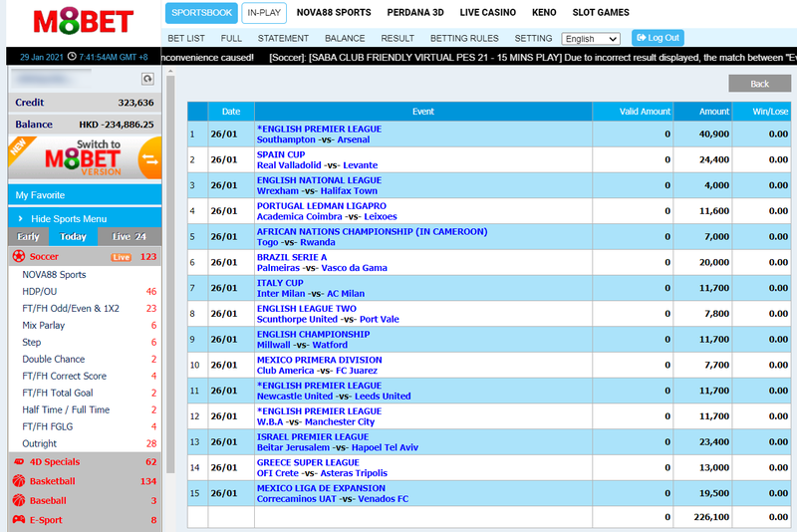Collapse the Hide Sports Menu chevron
797x532 pixels.
(20, 218)
